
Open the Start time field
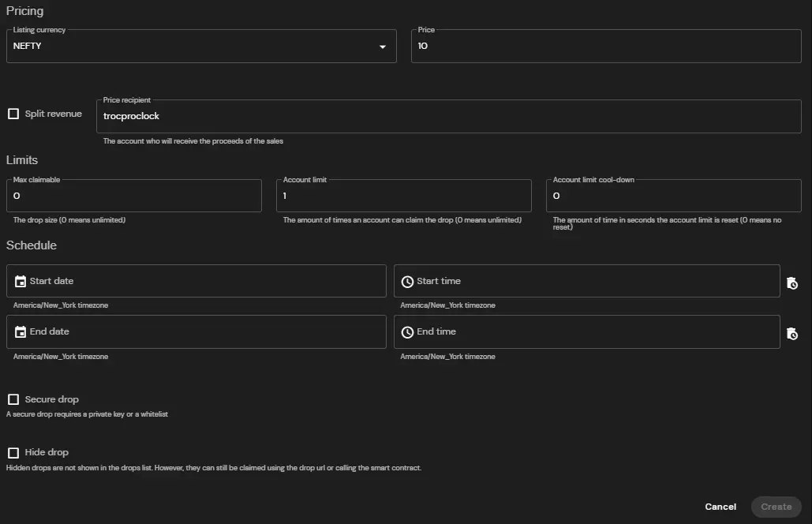[x=587, y=281]
